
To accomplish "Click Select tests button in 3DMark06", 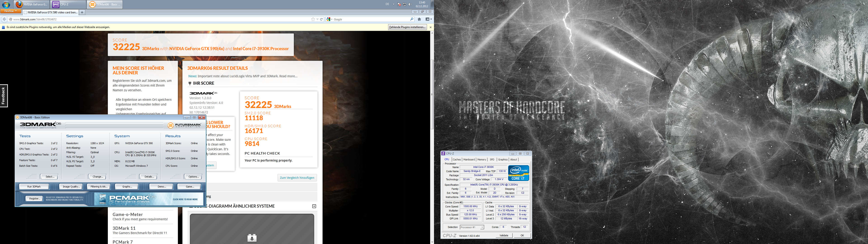I will (x=50, y=177).
